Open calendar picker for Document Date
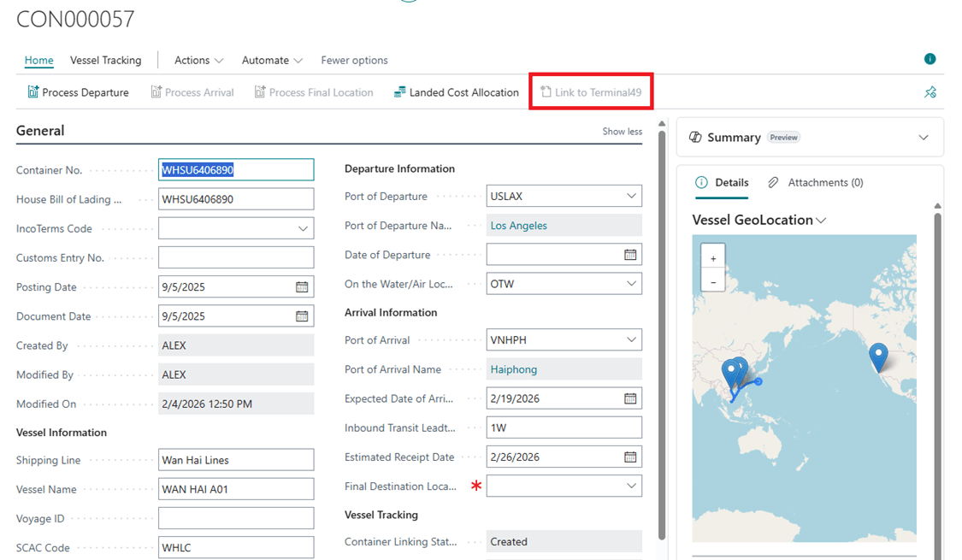 (302, 316)
